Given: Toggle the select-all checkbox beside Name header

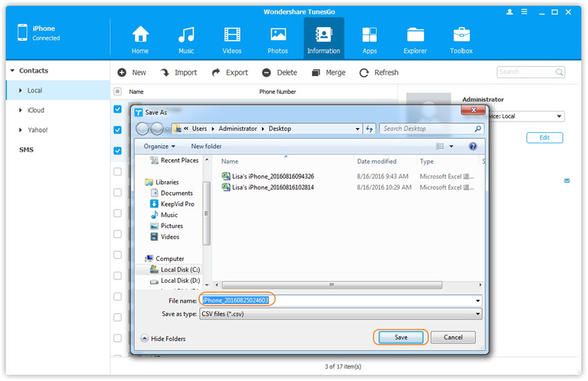Looking at the screenshot, I should (x=118, y=91).
